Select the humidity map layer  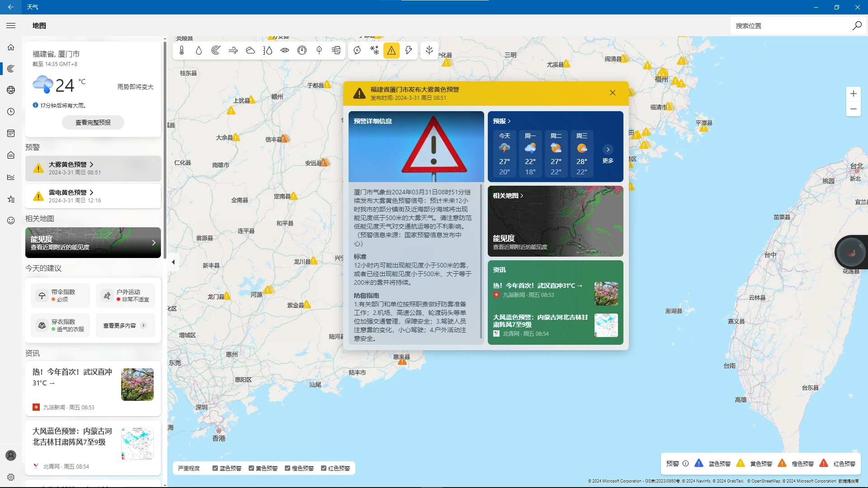point(268,50)
